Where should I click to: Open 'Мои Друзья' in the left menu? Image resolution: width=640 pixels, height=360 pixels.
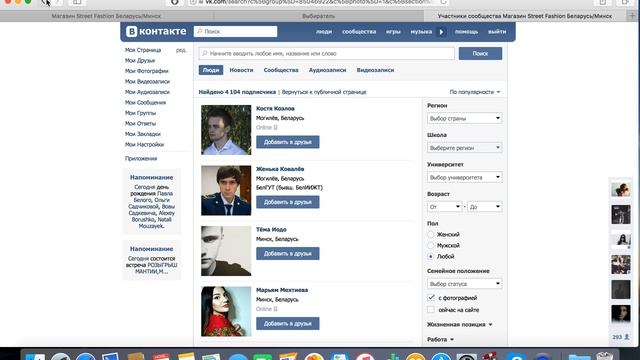coord(140,60)
